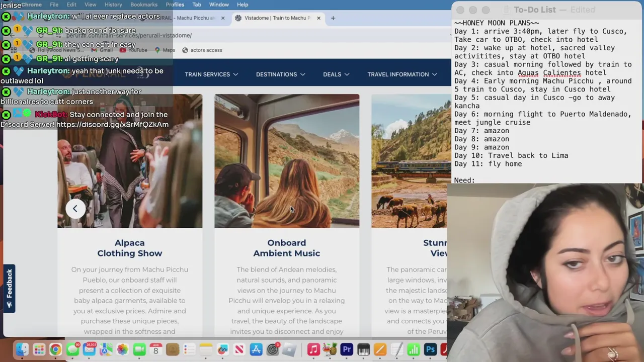644x362 pixels.
Task: Open the Help menu
Action: tap(243, 5)
